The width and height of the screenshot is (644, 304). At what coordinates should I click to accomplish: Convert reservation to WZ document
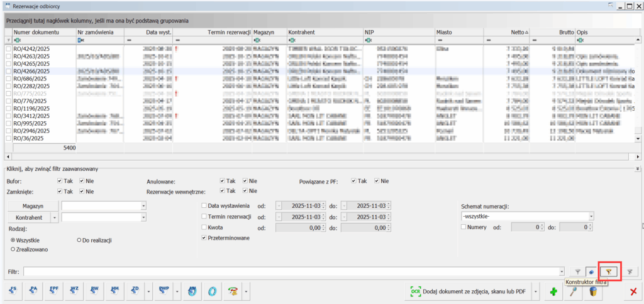pyautogui.click(x=75, y=291)
